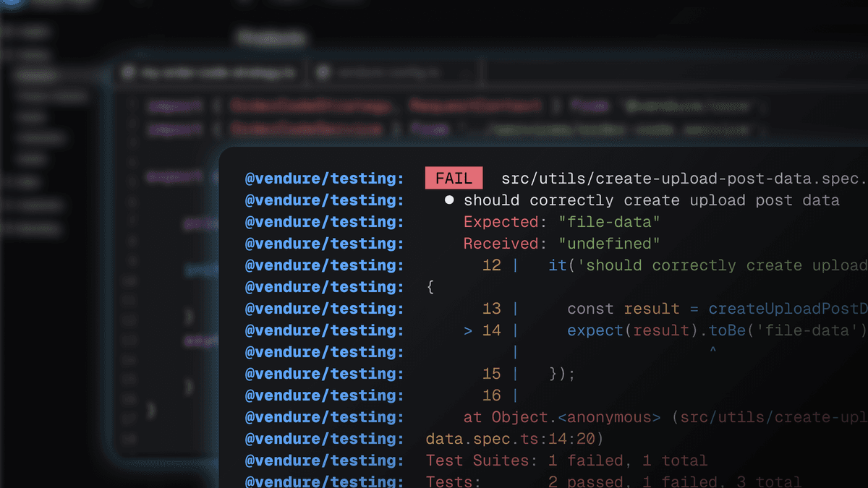This screenshot has height=488, width=868.
Task: Click the file icon on the first editor tab
Action: click(129, 72)
